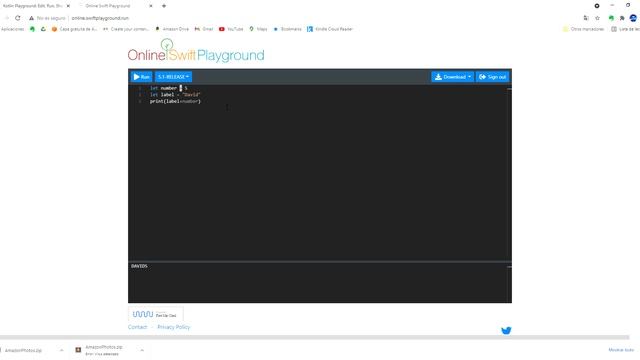Image resolution: width=640 pixels, height=360 pixels.
Task: Open the Contact link
Action: click(x=138, y=327)
